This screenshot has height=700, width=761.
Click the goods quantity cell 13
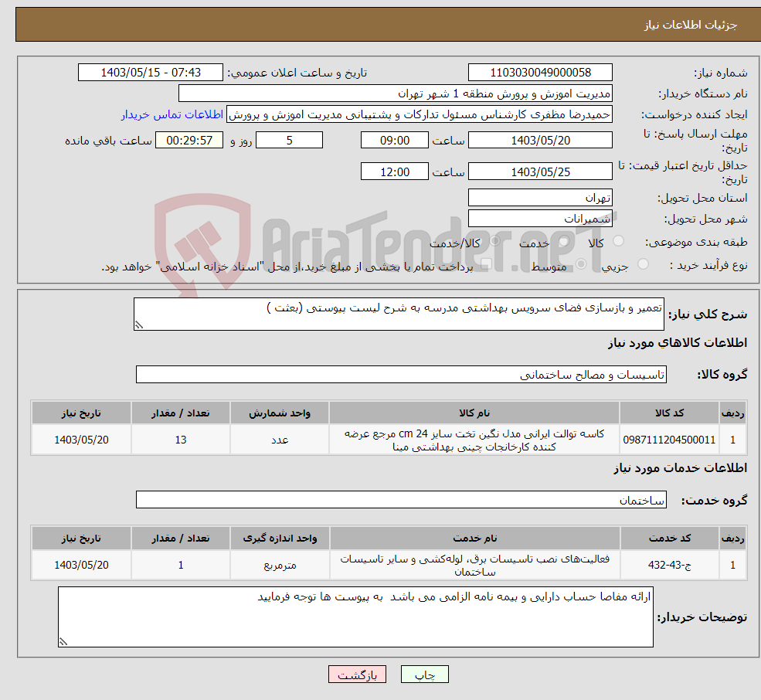pyautogui.click(x=181, y=440)
